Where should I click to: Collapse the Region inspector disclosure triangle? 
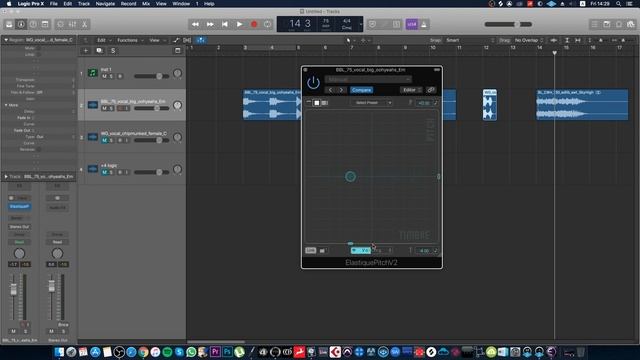pos(6,40)
